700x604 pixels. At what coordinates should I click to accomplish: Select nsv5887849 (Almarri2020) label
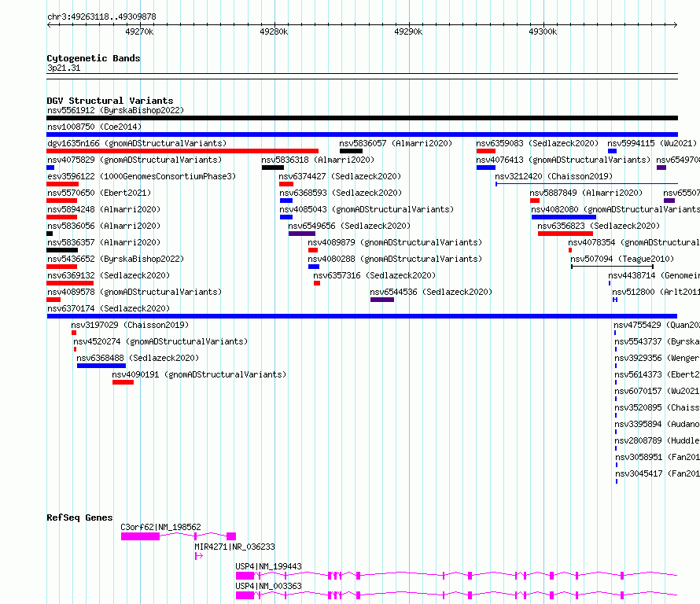586,193
